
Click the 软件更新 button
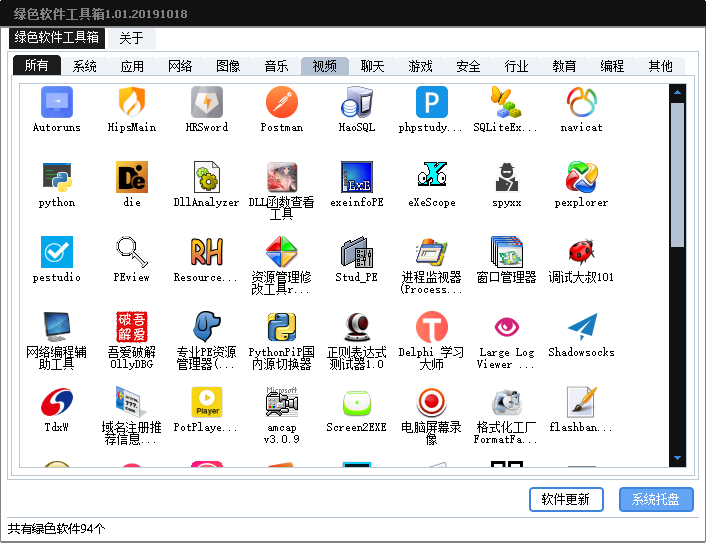566,499
